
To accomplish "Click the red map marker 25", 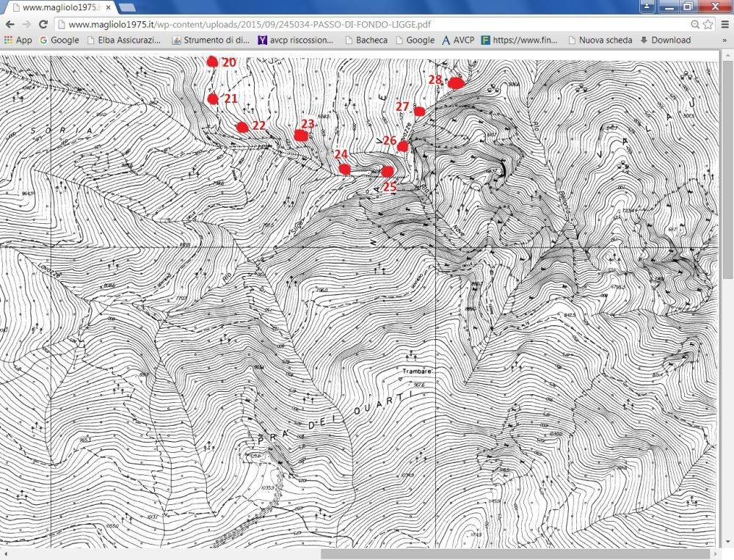I will click(387, 171).
